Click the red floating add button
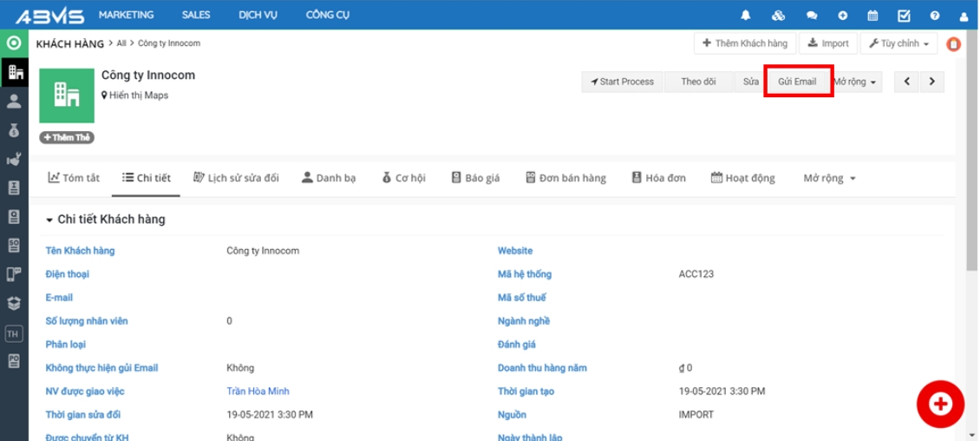This screenshot has height=441, width=980. click(940, 404)
